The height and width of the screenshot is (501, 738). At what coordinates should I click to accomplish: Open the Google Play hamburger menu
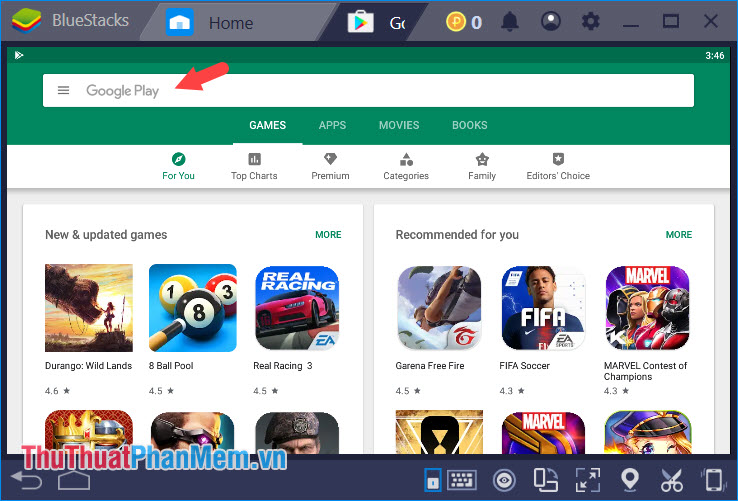tap(64, 90)
